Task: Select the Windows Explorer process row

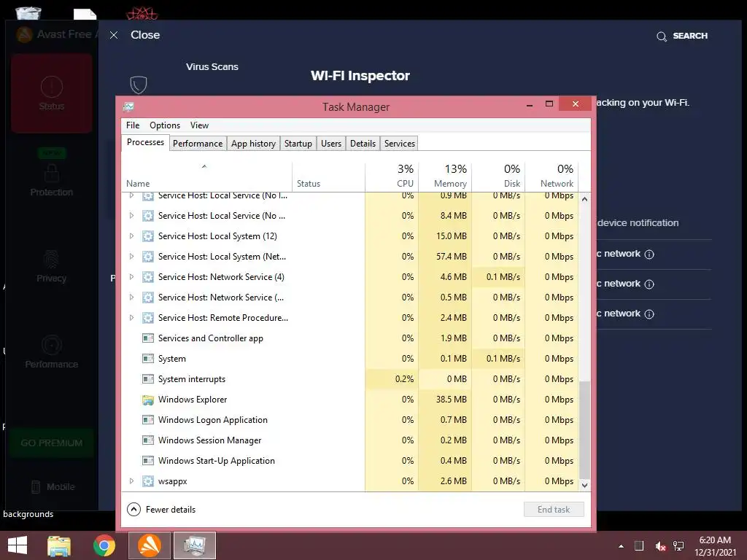Action: [x=349, y=400]
